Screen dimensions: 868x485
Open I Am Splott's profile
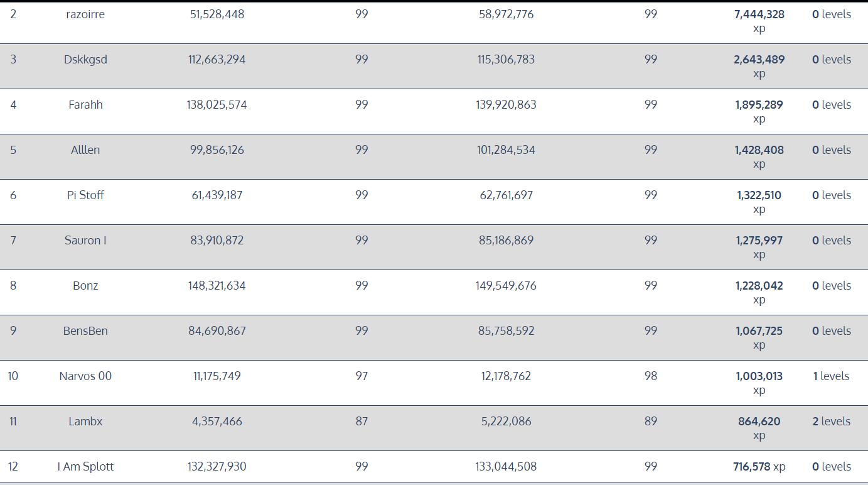[x=85, y=467]
